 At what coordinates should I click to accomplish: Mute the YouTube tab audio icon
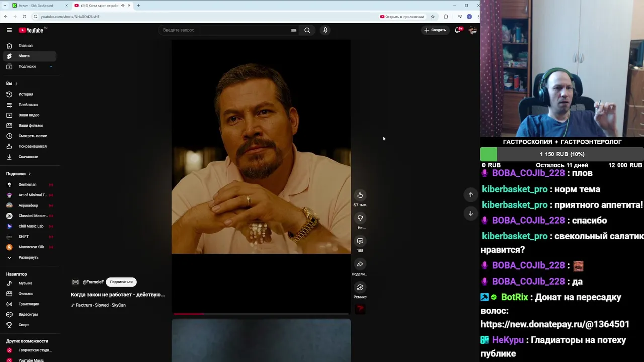[x=123, y=6]
